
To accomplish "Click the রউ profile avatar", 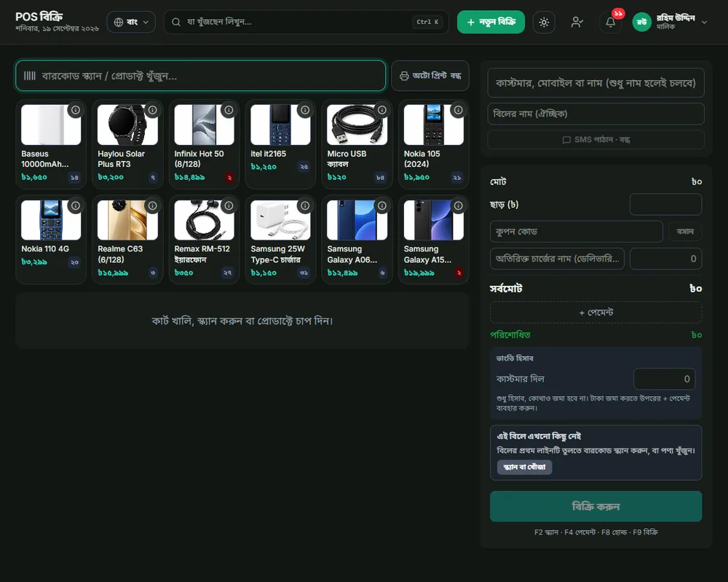I will tap(641, 22).
